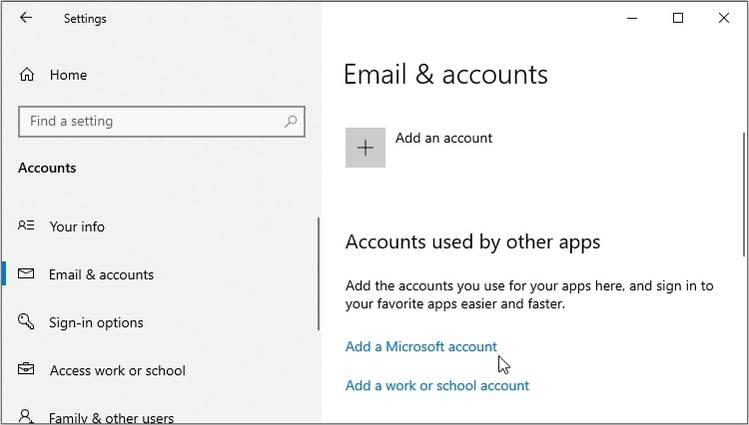Go to Settings Home label
749x425 pixels.
pyautogui.click(x=68, y=75)
